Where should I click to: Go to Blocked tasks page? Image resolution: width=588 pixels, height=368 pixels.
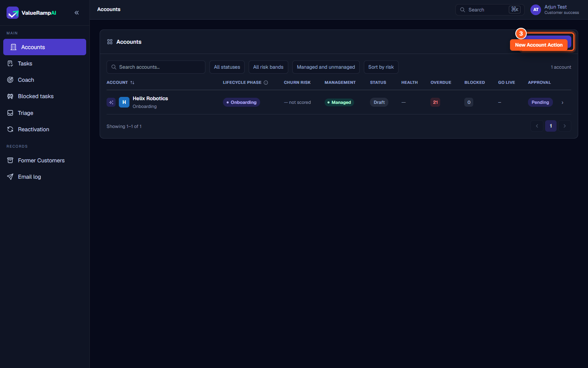point(45,96)
